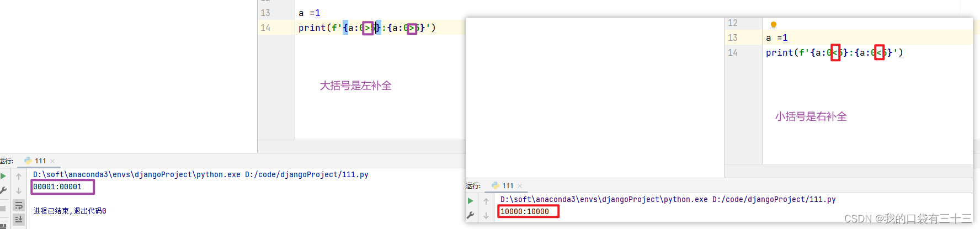Click 'a =1' code line in left editor
Viewport: 980px width, 229px height.
(310, 13)
